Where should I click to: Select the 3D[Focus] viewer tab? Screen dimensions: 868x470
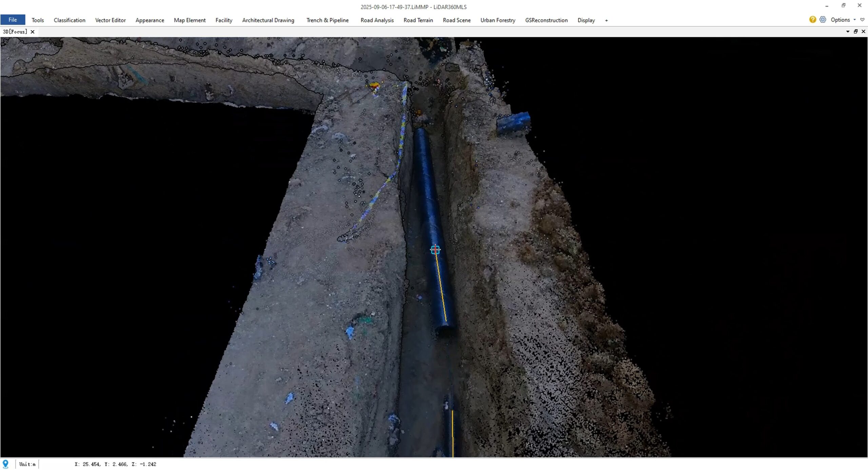(x=15, y=32)
